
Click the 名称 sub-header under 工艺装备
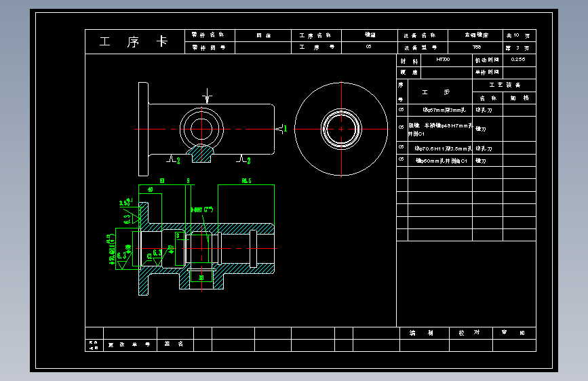(x=488, y=98)
